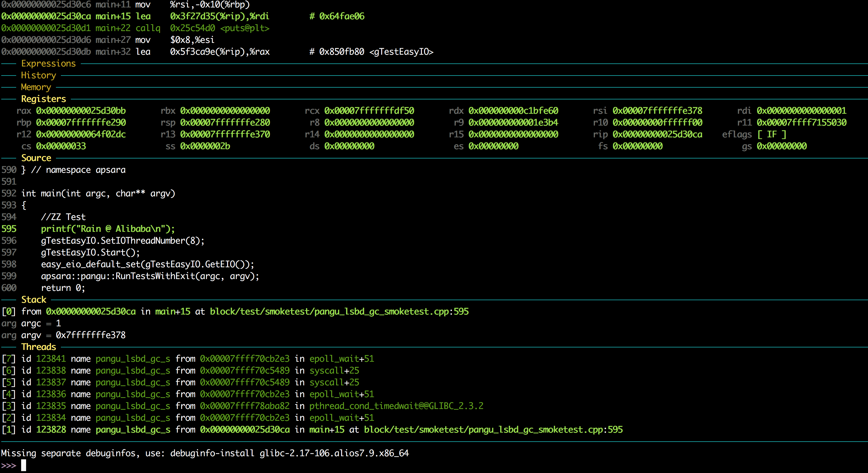Screen dimensions: 868x473
Task: Select thread [3] pthread_cond_timedwait entry
Action: (x=396, y=406)
